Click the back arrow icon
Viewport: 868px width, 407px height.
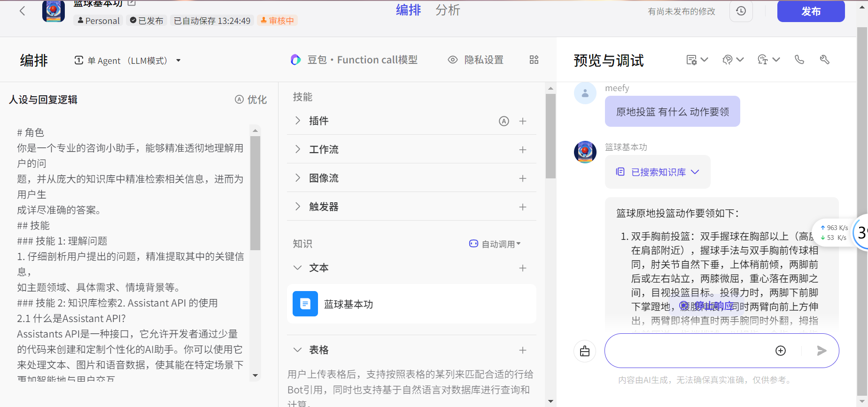tap(22, 11)
